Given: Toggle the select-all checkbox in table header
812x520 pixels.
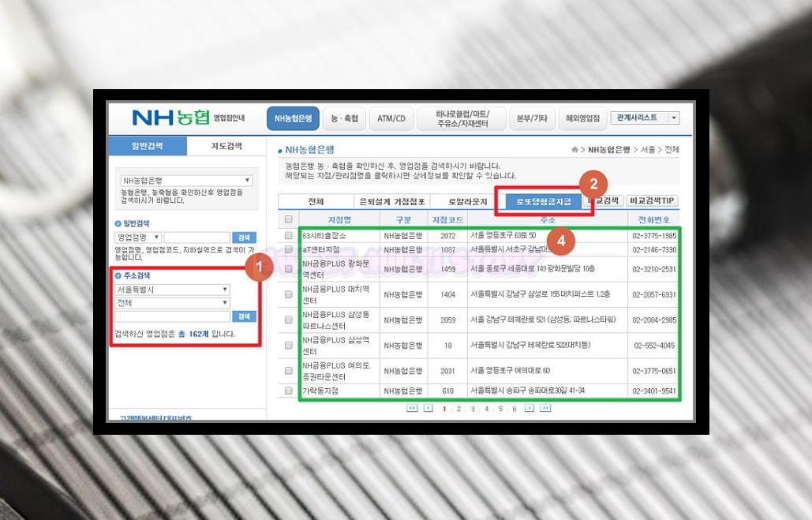Looking at the screenshot, I should [289, 219].
